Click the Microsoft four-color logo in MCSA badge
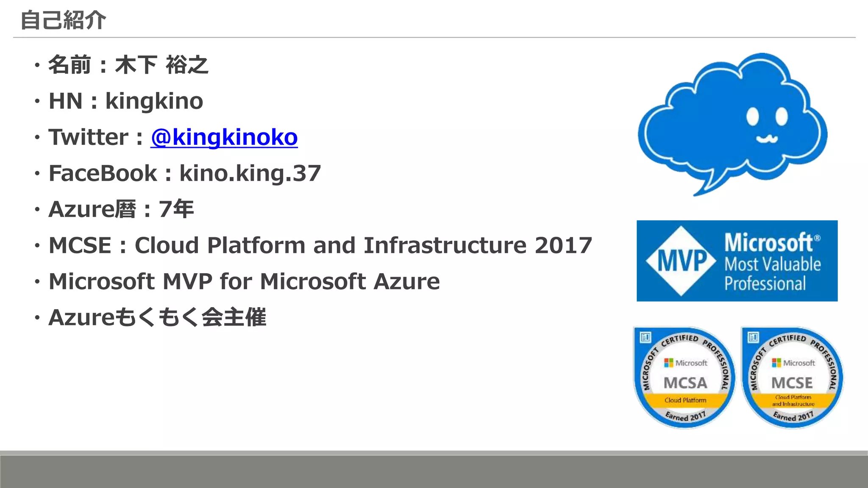The image size is (868, 488). click(669, 363)
